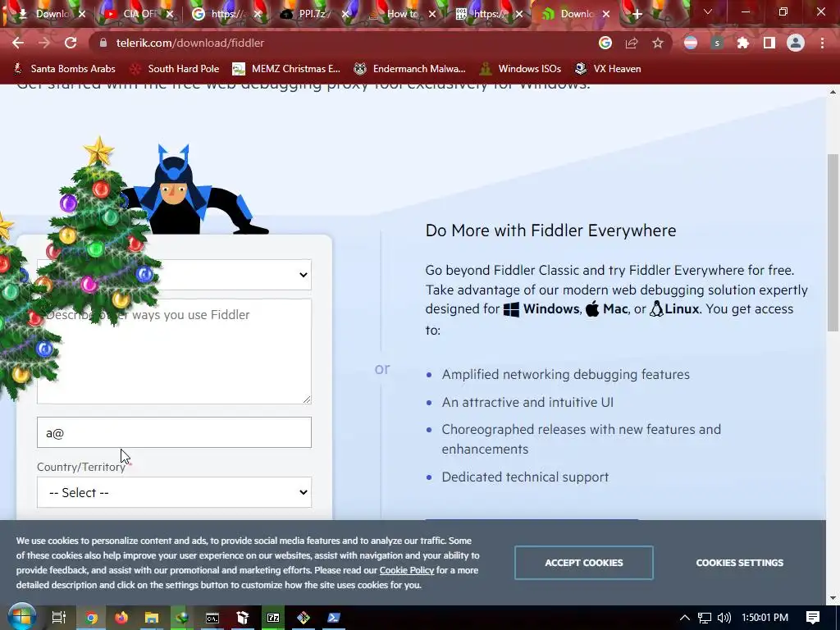
Task: Expand the dropdown behind the Christmas tree
Action: click(x=174, y=275)
